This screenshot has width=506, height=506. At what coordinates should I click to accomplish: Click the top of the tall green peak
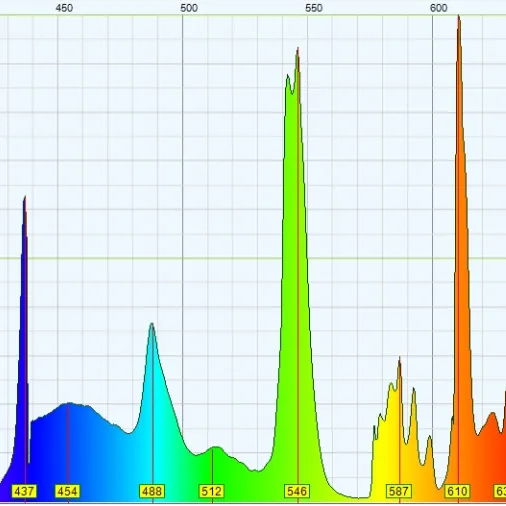298,49
